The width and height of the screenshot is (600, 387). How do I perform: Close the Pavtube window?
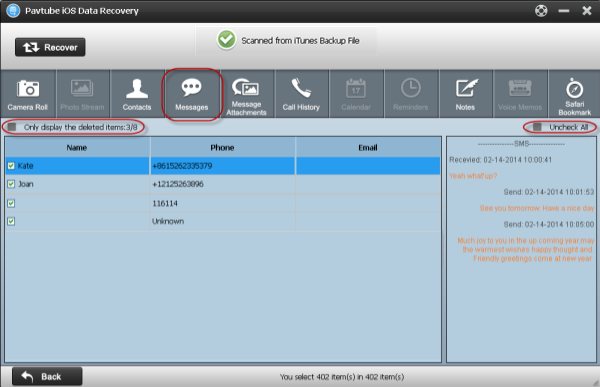tap(587, 11)
